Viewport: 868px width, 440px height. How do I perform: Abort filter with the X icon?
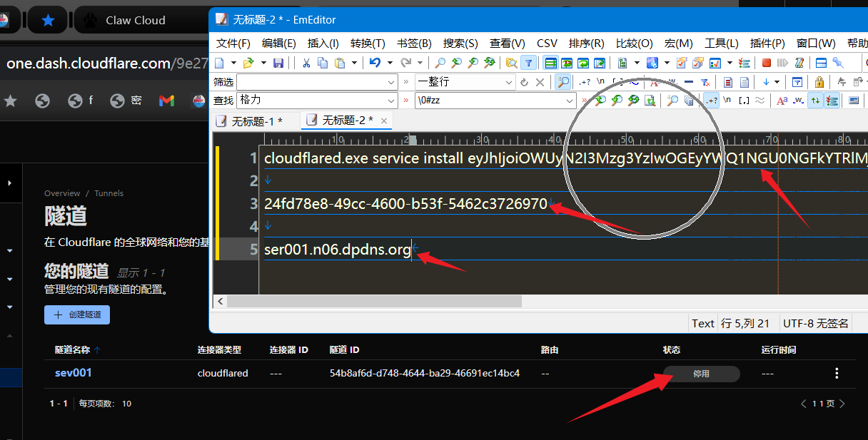(x=540, y=82)
